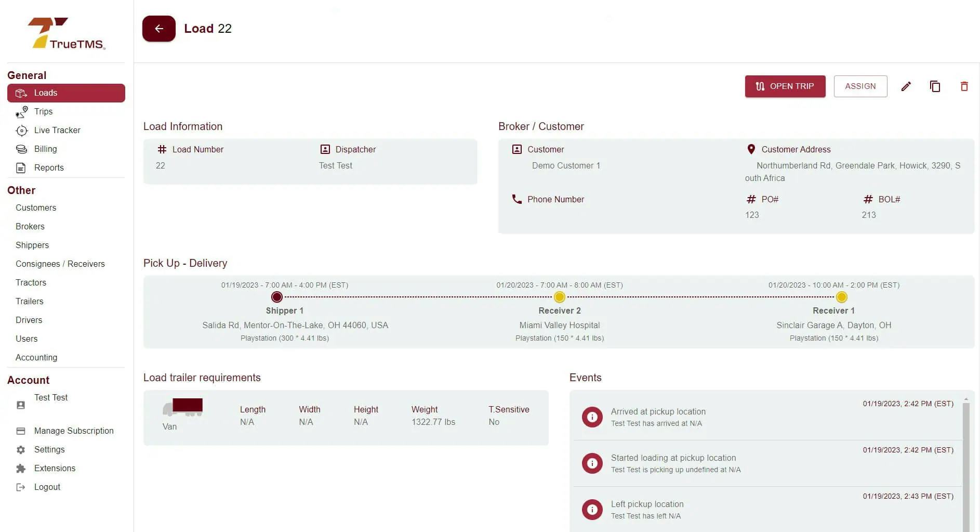This screenshot has height=532, width=980.
Task: Click the OPEN TRIP button
Action: click(785, 86)
